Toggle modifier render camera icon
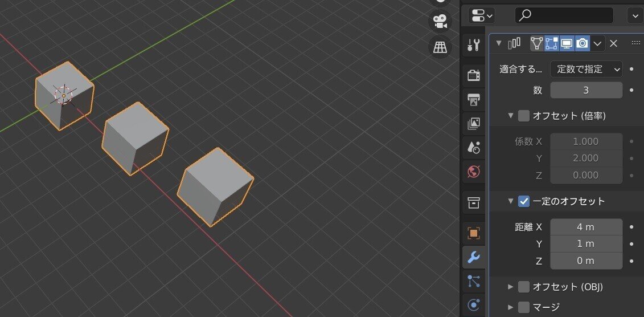The height and width of the screenshot is (317, 644). pyautogui.click(x=582, y=43)
